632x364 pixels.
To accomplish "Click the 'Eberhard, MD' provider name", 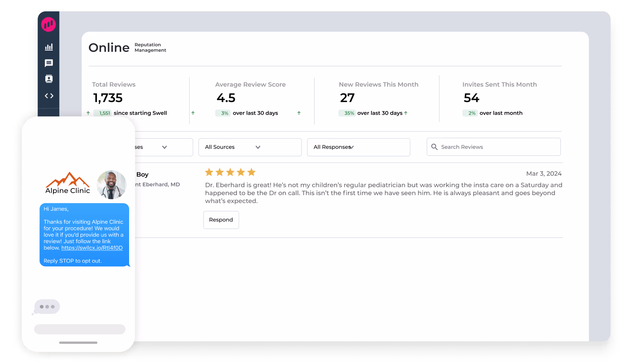I will pyautogui.click(x=161, y=184).
